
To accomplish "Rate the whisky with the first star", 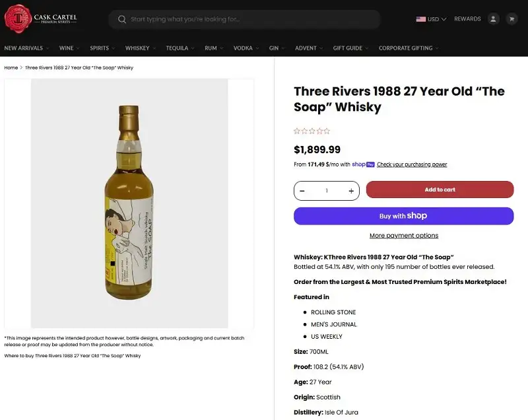I will [x=296, y=131].
